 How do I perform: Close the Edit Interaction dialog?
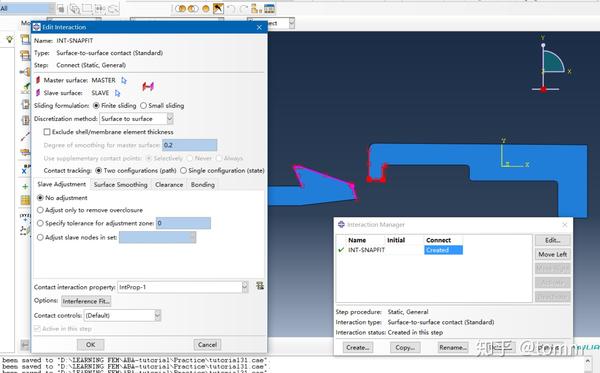click(259, 27)
